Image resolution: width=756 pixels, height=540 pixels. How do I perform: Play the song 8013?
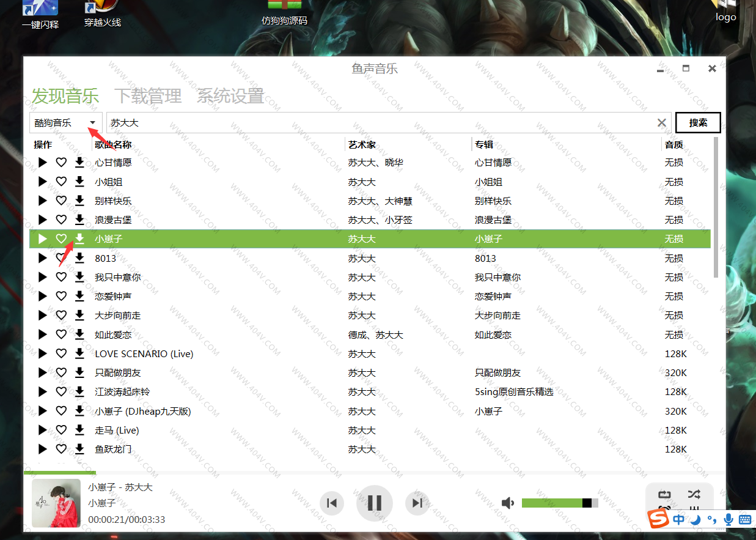[x=42, y=258]
